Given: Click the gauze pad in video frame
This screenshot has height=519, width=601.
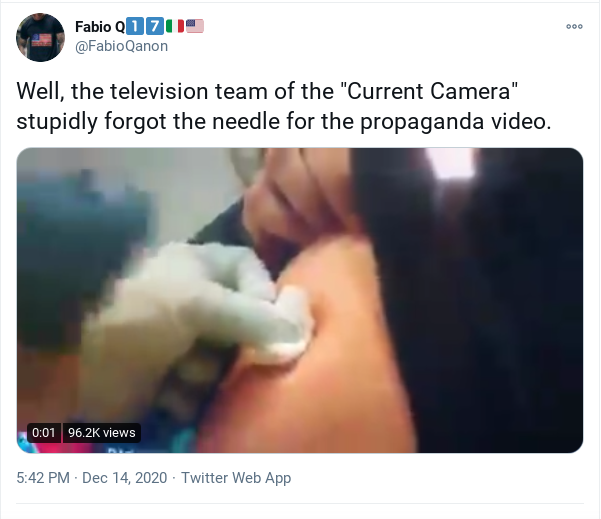Looking at the screenshot, I should [289, 326].
